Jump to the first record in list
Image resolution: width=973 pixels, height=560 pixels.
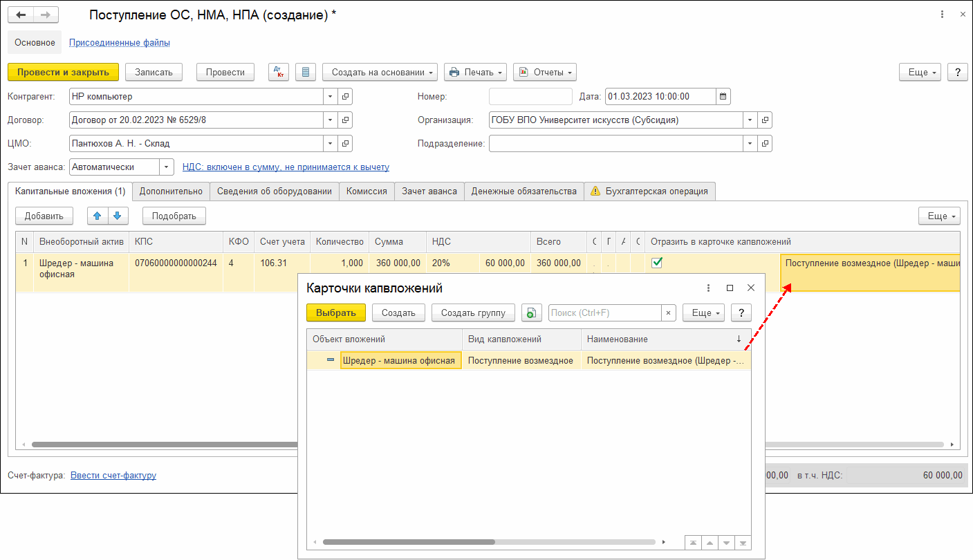pos(694,543)
